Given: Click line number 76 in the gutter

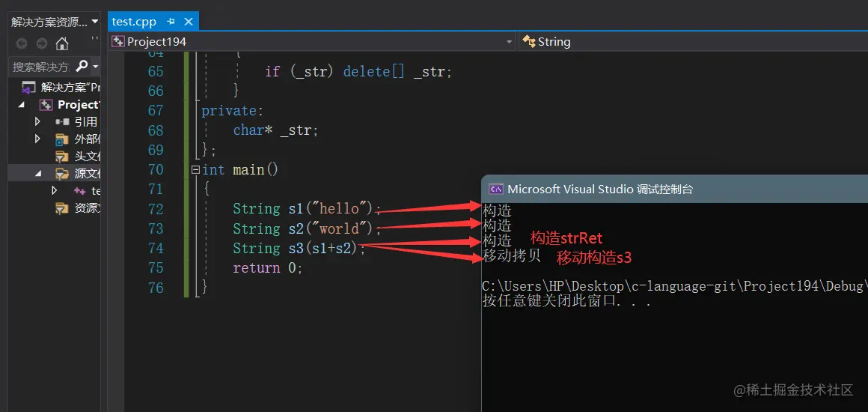Looking at the screenshot, I should tap(156, 288).
